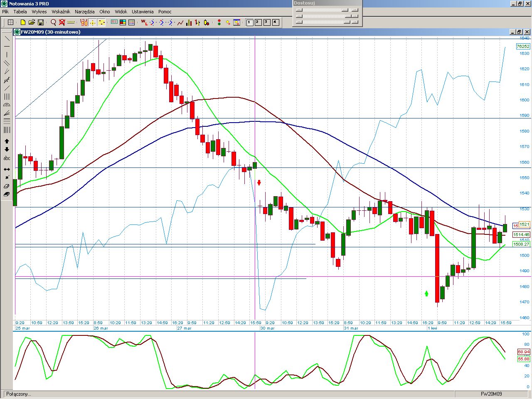Click the magnifier zoom icon

click(53, 22)
